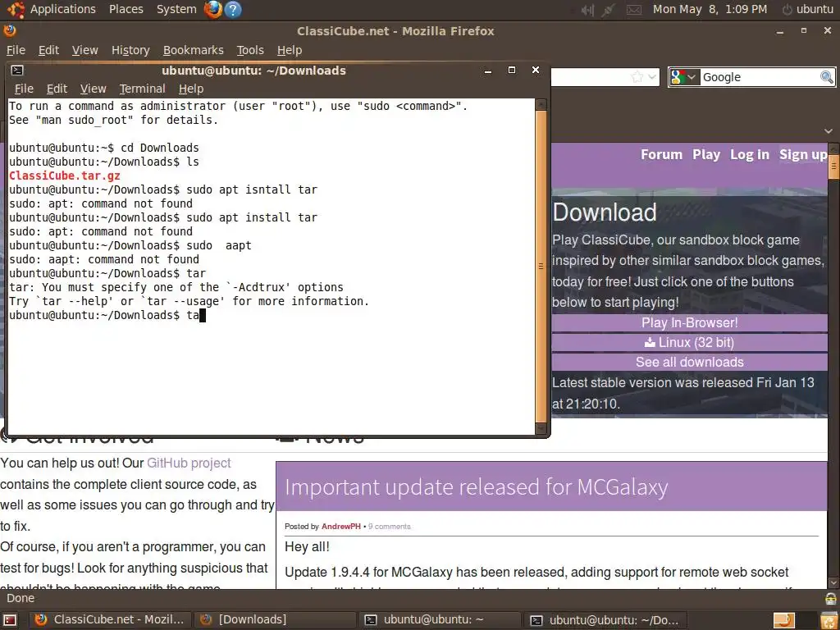Click the terminal scrollbar up arrow
The image size is (840, 630).
tap(541, 104)
